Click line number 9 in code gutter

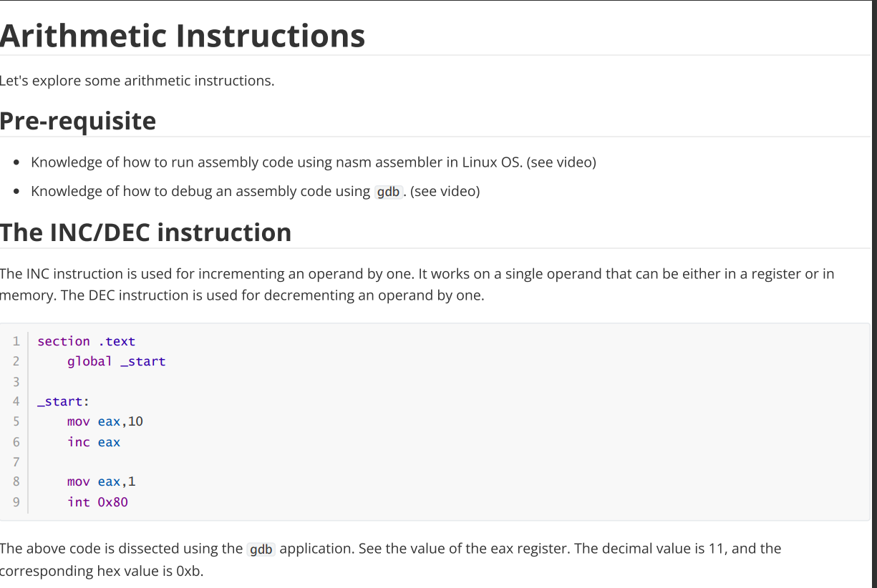[x=16, y=502]
